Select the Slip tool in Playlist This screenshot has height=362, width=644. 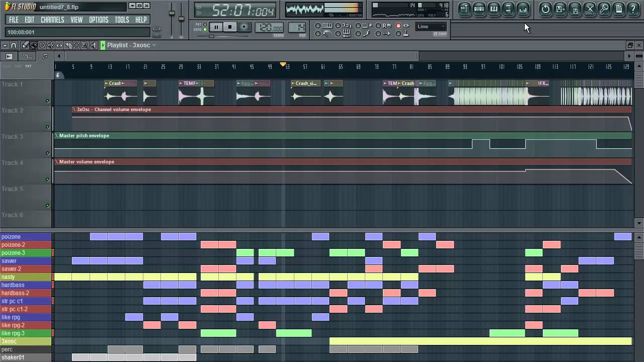[59, 45]
